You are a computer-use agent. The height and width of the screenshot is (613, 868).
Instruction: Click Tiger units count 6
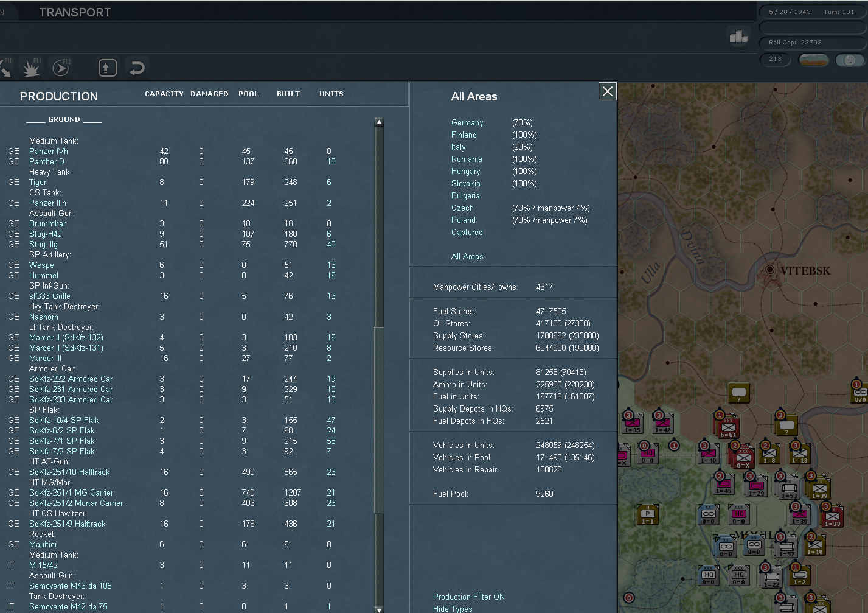(329, 183)
